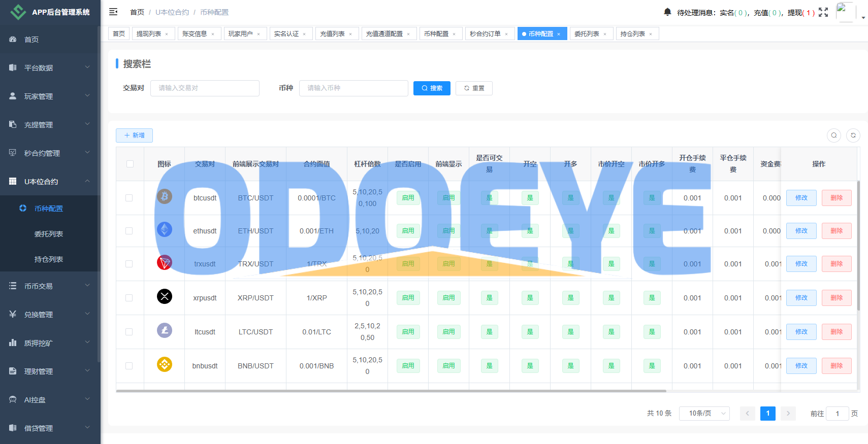Click 修改 for the bnbusdt row
Viewport: 868px width, 444px height.
pos(801,366)
